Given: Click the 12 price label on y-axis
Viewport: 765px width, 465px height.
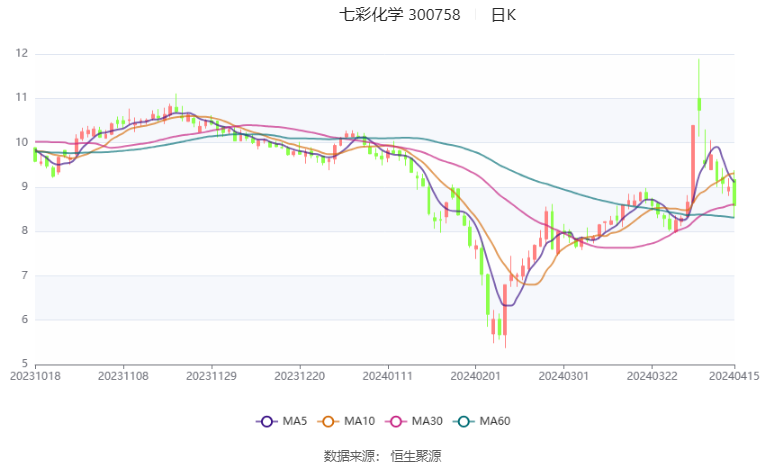Looking at the screenshot, I should coord(21,53).
